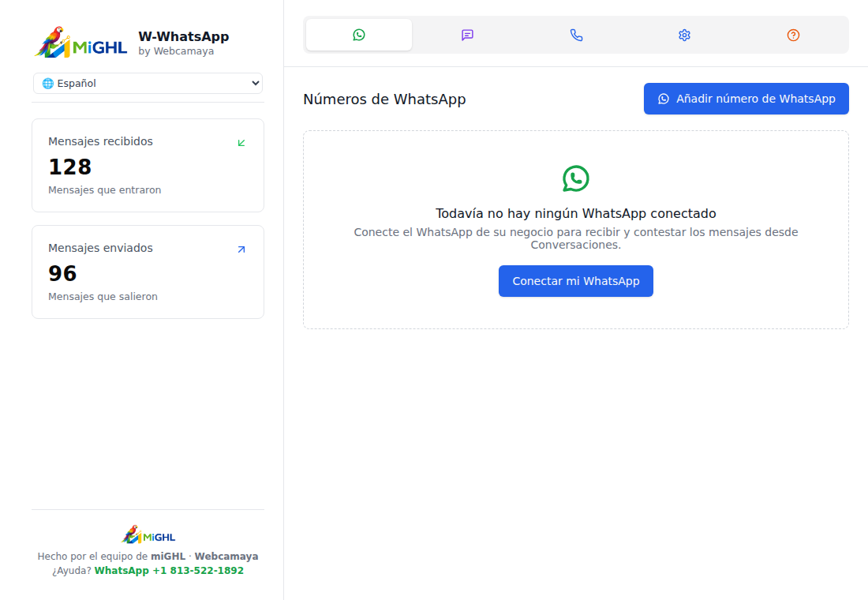Click the sent messages outgoing arrow icon
The image size is (868, 600).
point(241,249)
